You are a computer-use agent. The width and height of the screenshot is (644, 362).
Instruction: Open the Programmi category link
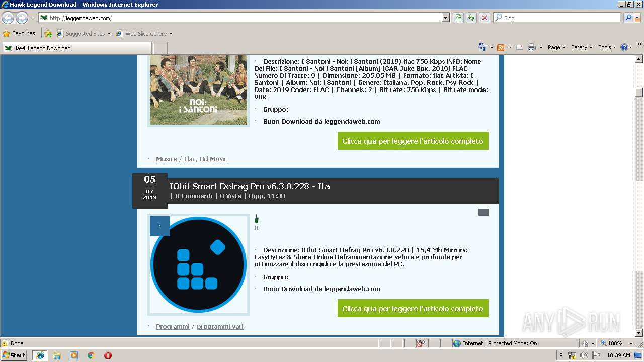click(x=173, y=326)
